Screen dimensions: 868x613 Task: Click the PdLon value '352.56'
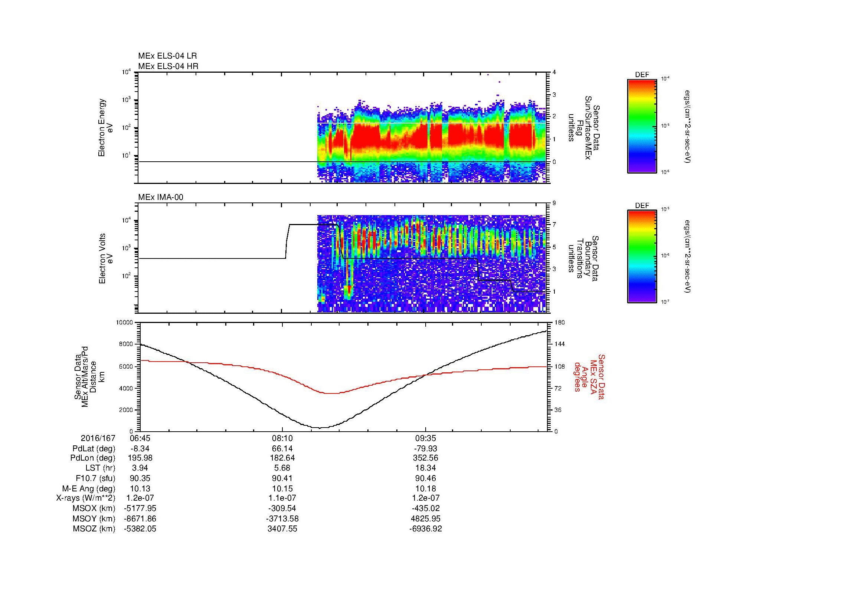tap(426, 458)
